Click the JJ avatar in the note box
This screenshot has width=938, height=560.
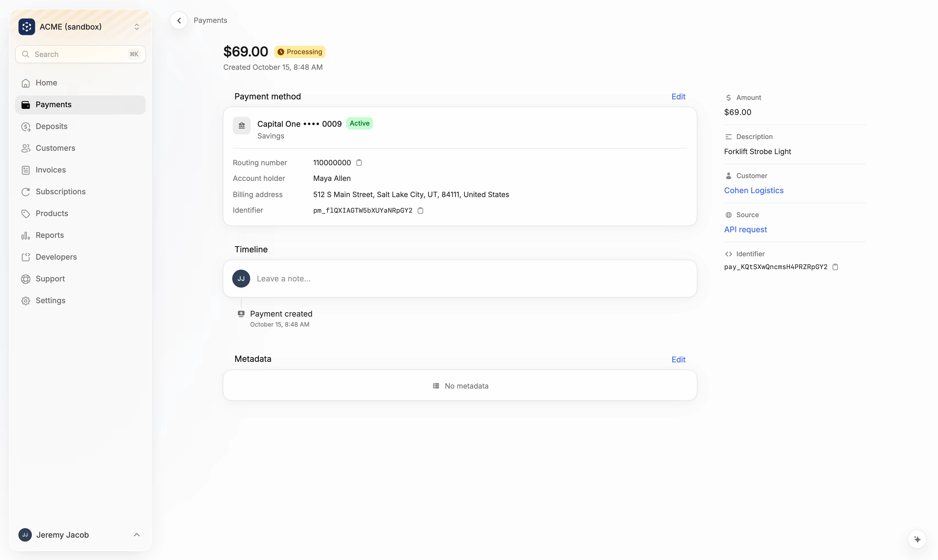click(241, 279)
